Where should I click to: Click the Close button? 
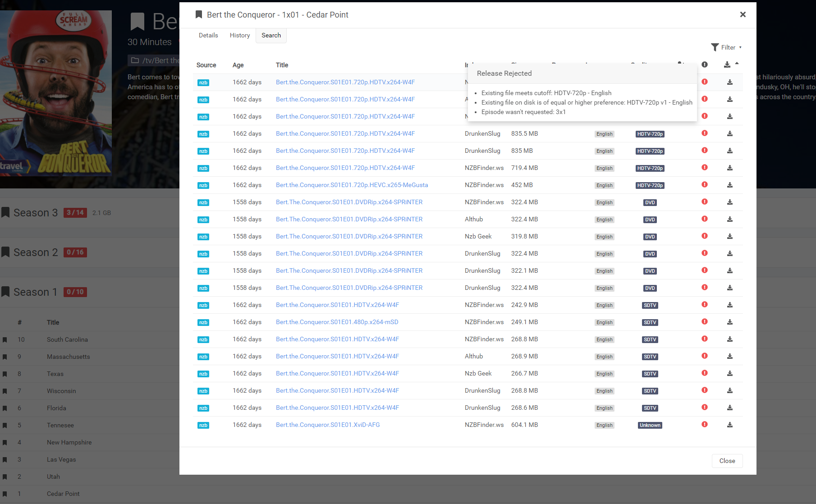pyautogui.click(x=727, y=460)
